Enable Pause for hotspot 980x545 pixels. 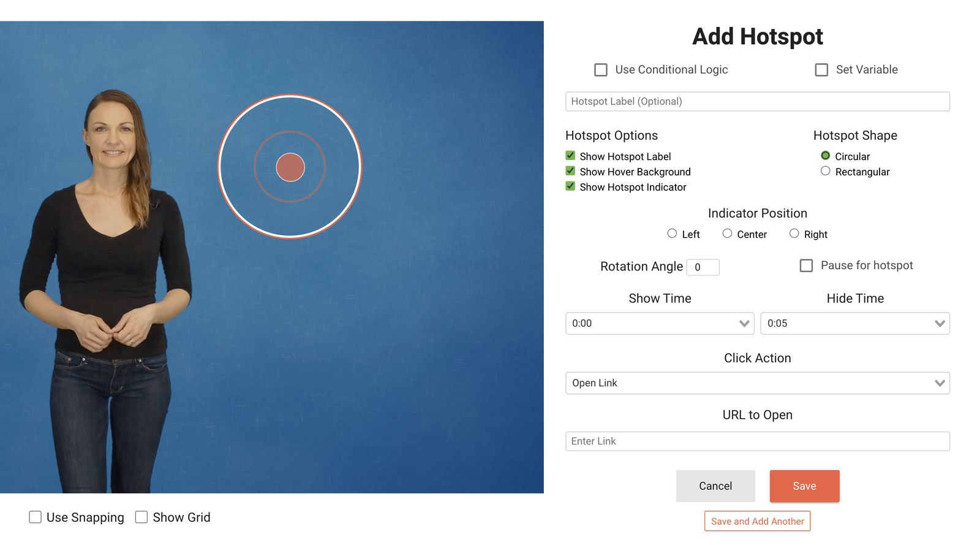807,265
